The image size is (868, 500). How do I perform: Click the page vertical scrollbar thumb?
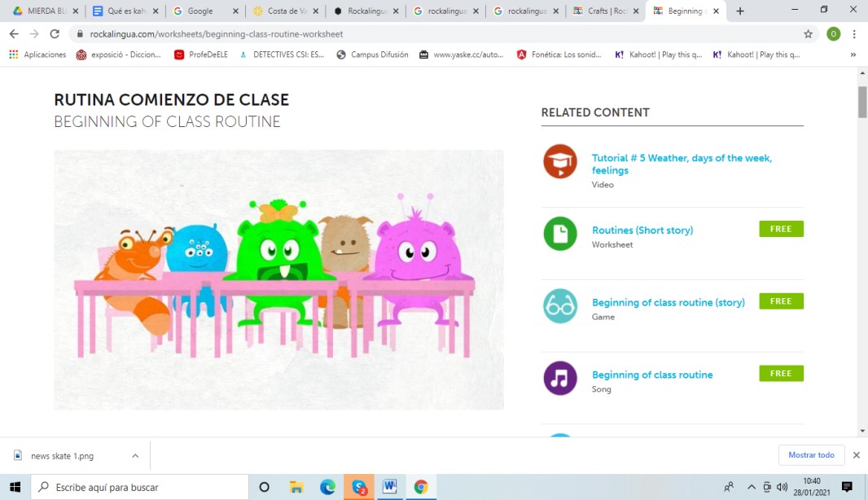point(862,102)
